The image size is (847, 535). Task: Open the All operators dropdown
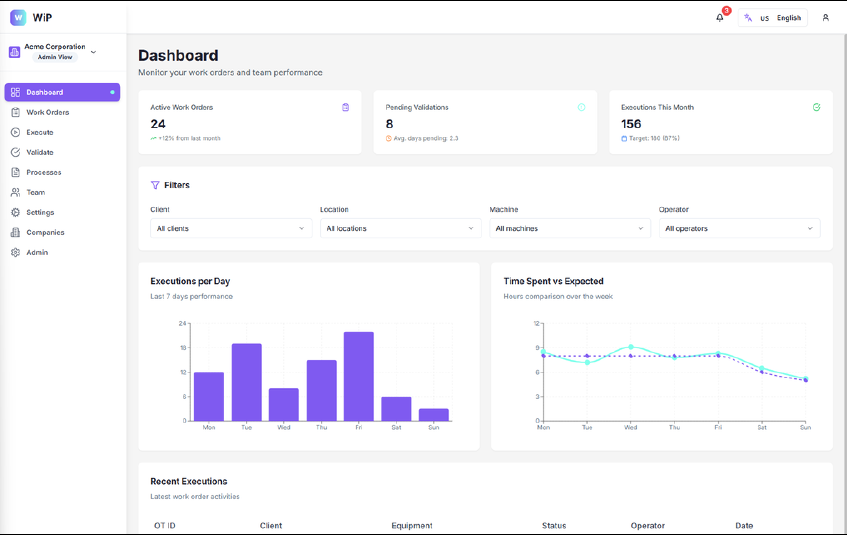click(740, 228)
